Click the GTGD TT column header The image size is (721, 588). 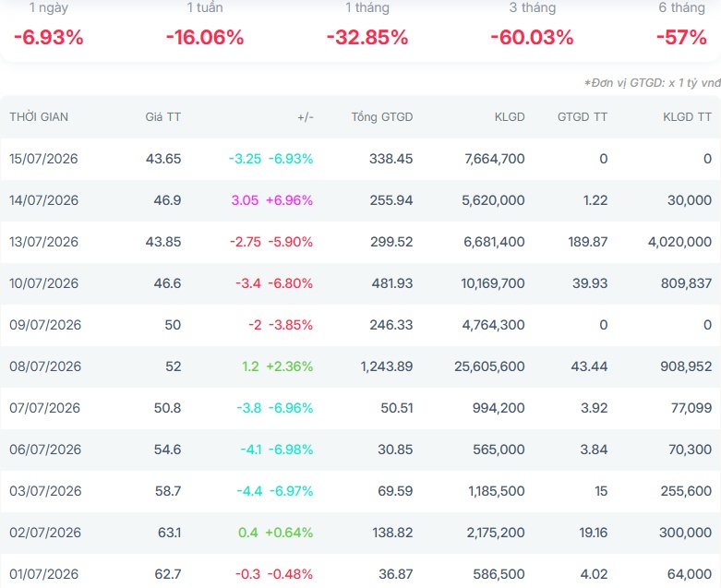[x=583, y=117]
